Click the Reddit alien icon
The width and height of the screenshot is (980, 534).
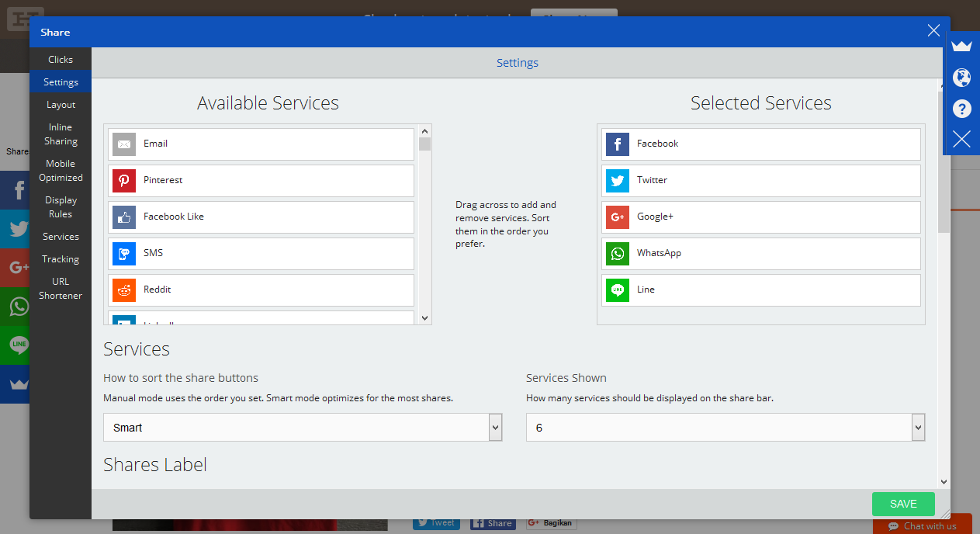tap(124, 290)
